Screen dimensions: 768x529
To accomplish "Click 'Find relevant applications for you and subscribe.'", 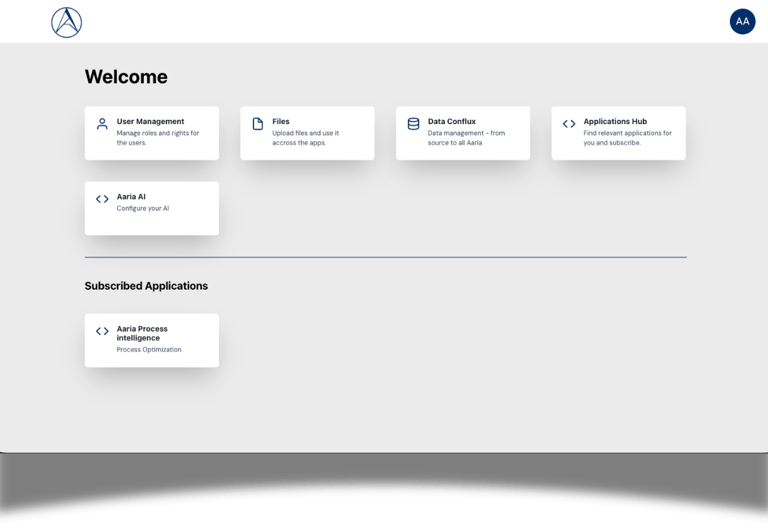I will 627,138.
